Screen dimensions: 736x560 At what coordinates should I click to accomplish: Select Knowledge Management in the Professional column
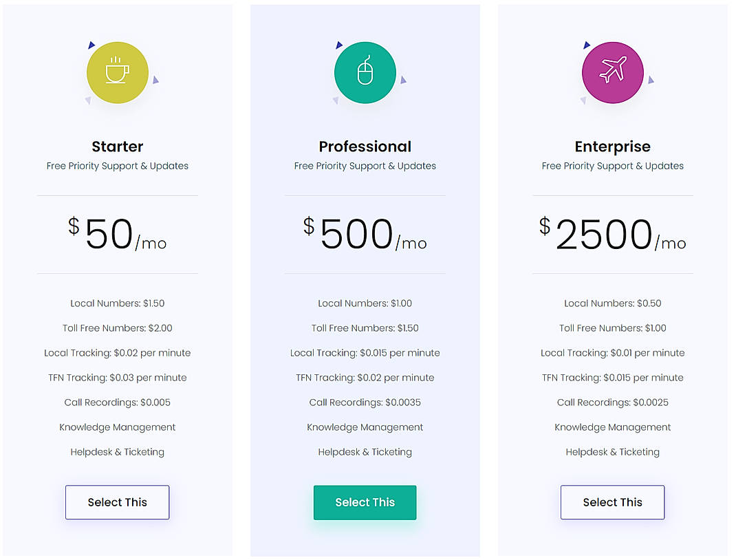pos(365,427)
